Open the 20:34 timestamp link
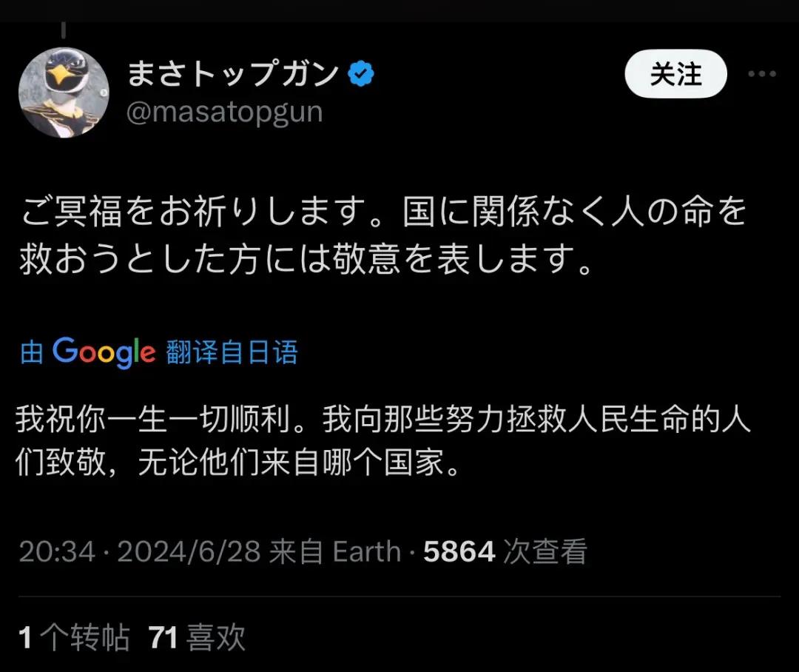 (57, 551)
